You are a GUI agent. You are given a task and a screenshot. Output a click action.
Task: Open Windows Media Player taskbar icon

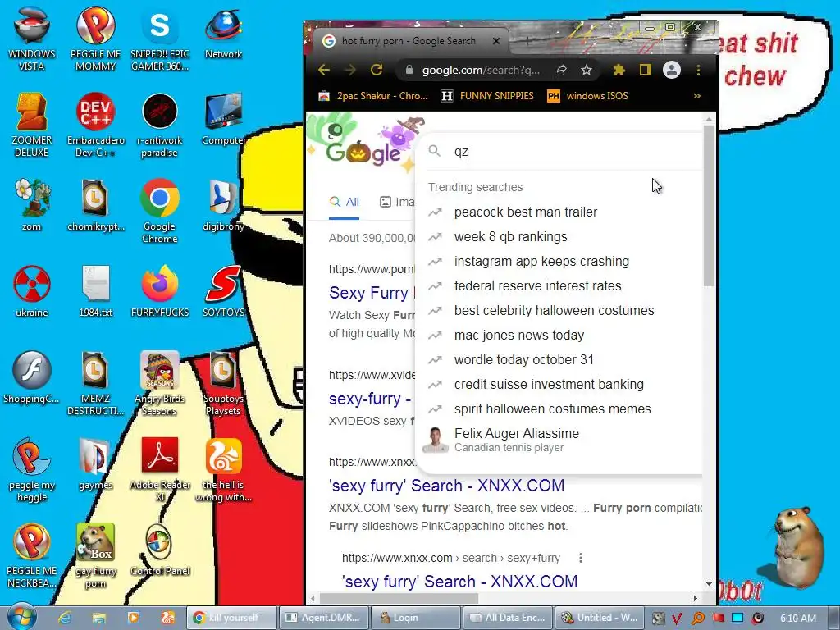[134, 618]
